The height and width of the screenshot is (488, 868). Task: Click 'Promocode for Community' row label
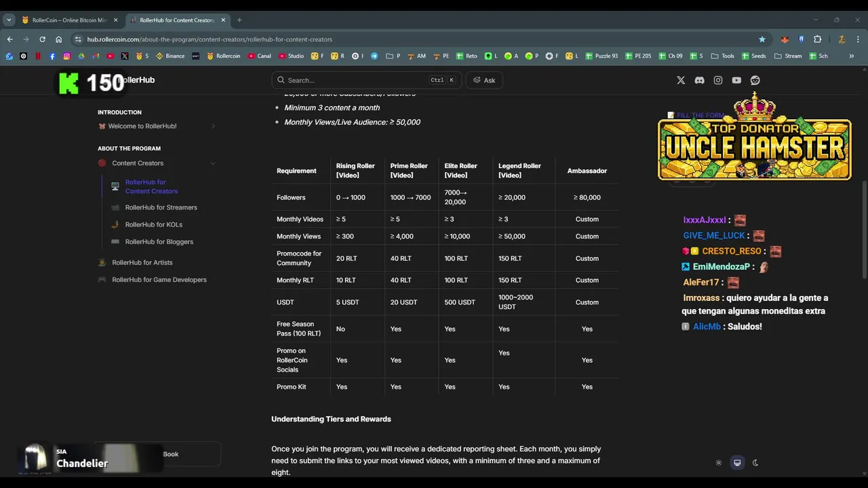pos(299,258)
